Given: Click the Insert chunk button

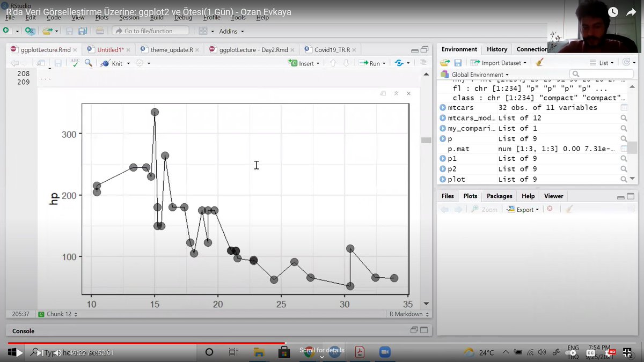Looking at the screenshot, I should coord(303,63).
